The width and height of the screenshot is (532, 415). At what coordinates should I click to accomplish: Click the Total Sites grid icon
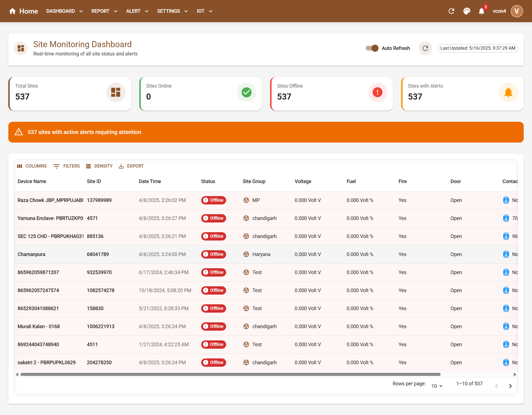(x=116, y=92)
